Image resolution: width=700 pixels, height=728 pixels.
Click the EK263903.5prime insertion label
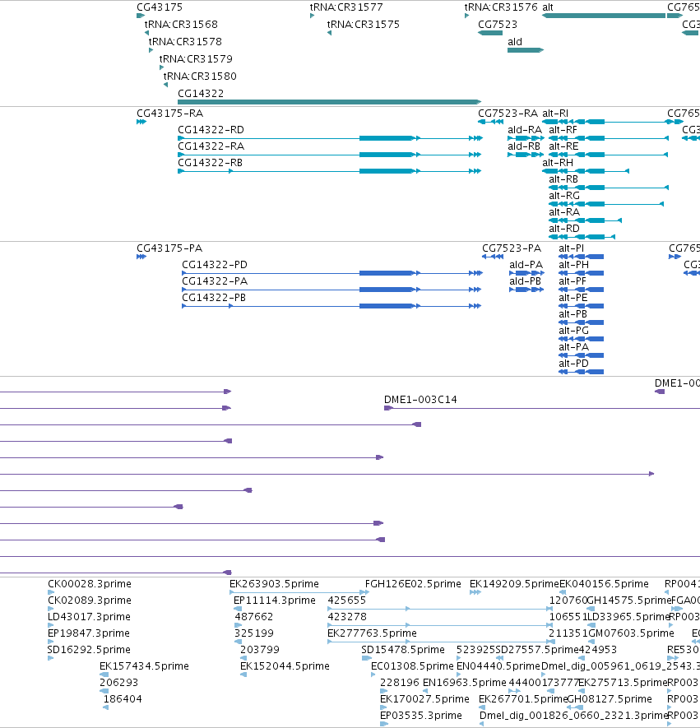(274, 583)
